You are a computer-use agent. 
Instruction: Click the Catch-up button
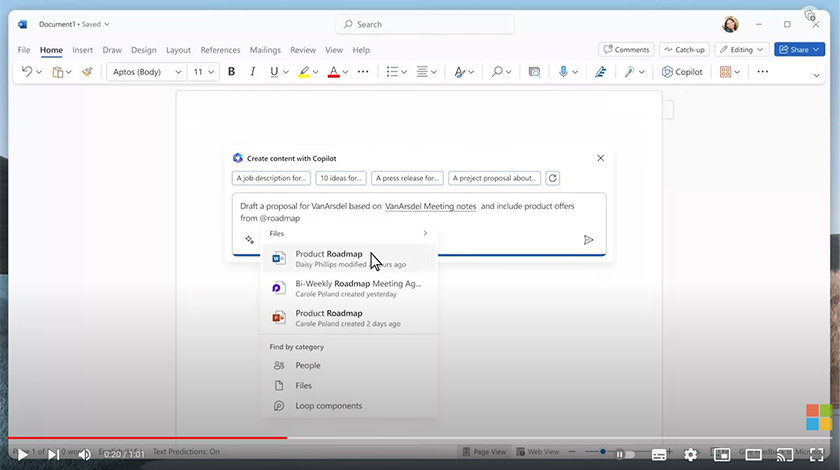click(684, 49)
